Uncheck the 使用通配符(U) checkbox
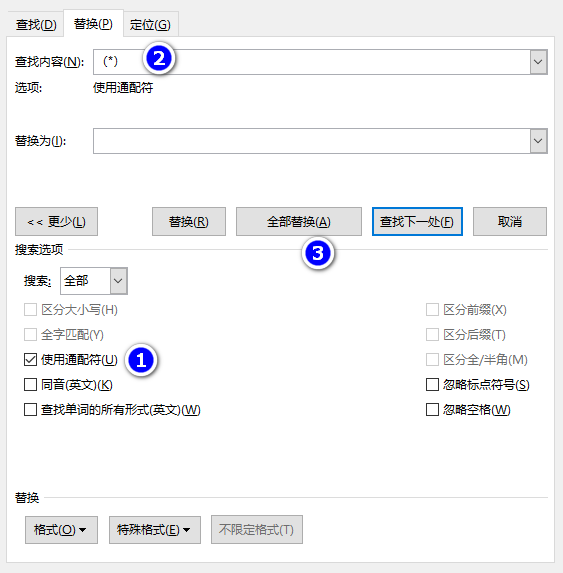The width and height of the screenshot is (563, 573). point(30,360)
